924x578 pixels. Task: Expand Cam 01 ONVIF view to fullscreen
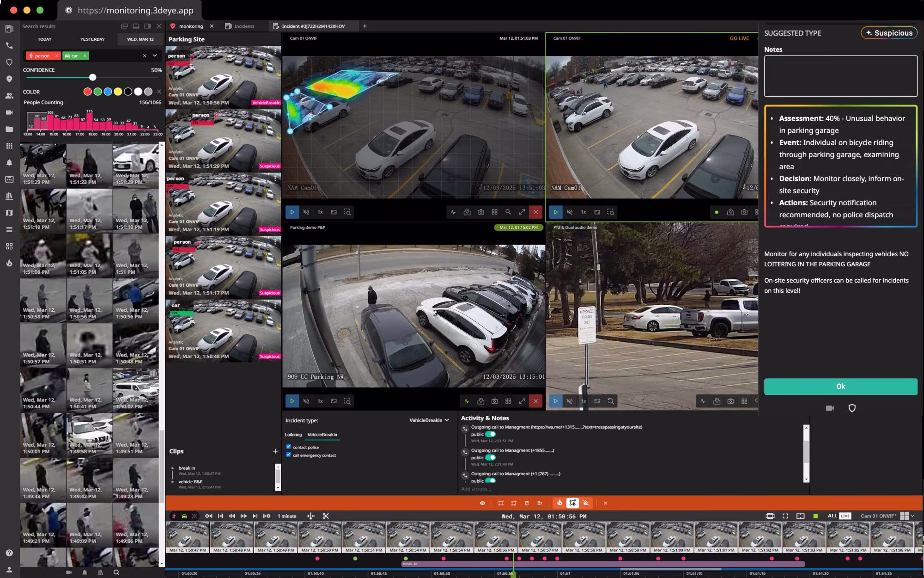pos(522,212)
